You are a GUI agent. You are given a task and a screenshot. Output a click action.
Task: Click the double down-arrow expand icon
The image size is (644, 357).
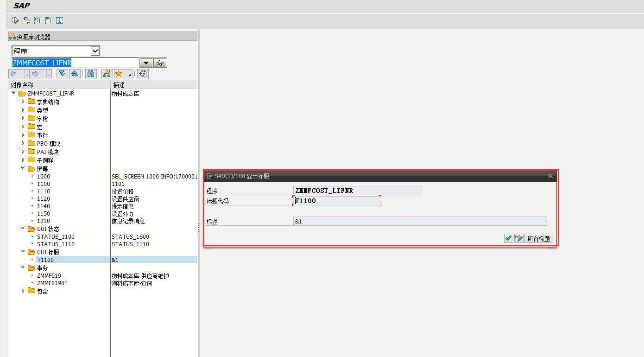[x=62, y=73]
